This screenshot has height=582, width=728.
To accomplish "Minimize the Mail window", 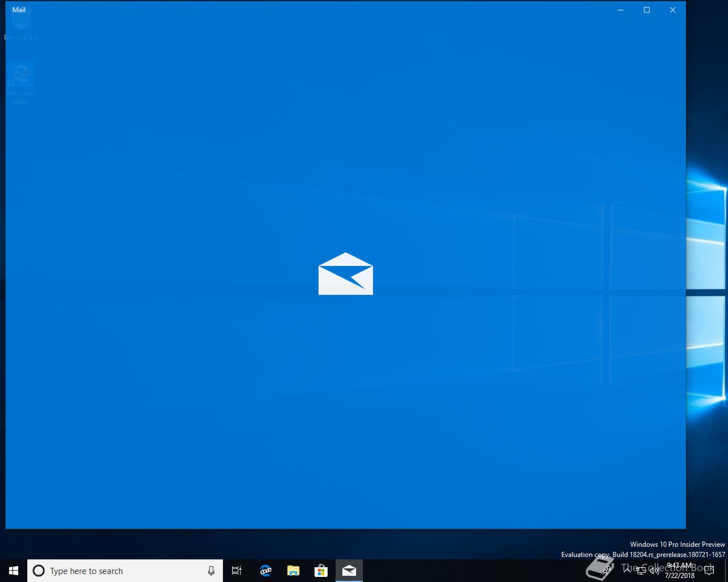I will point(621,10).
